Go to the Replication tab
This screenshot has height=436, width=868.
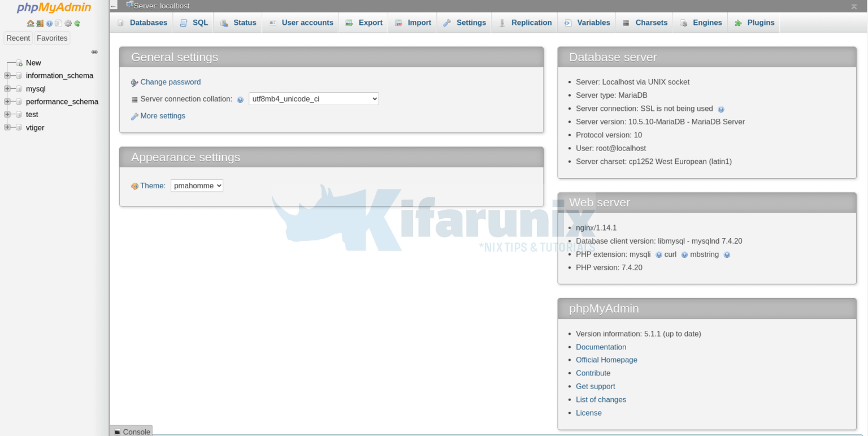coord(524,22)
